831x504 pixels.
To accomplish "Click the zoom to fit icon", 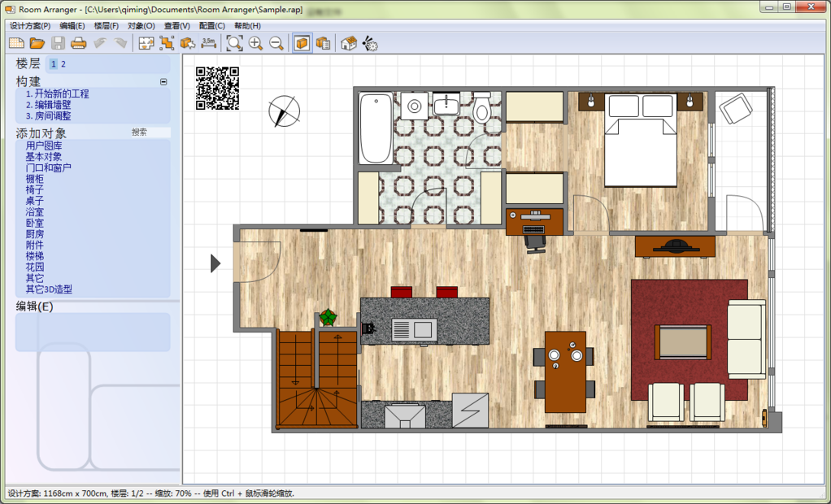I will click(234, 43).
